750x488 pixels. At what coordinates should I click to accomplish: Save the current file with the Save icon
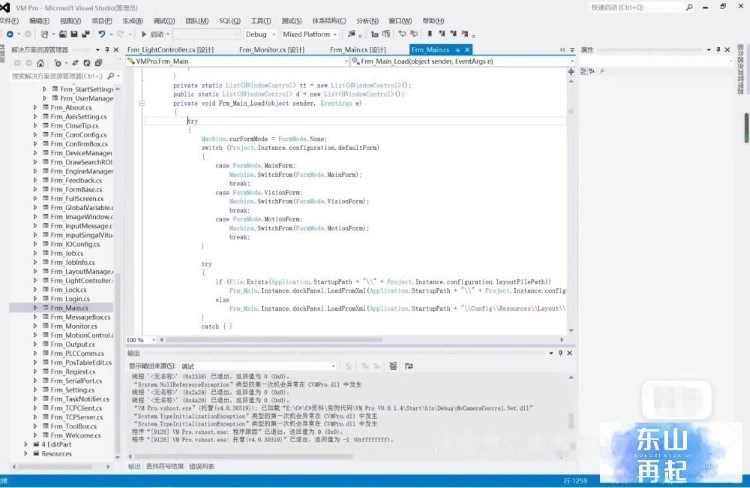point(74,34)
